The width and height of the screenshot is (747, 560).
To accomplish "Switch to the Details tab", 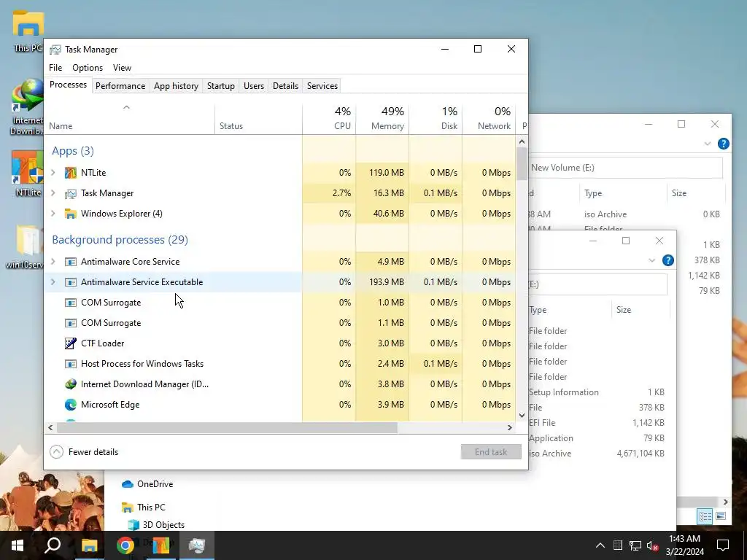I will pos(285,86).
